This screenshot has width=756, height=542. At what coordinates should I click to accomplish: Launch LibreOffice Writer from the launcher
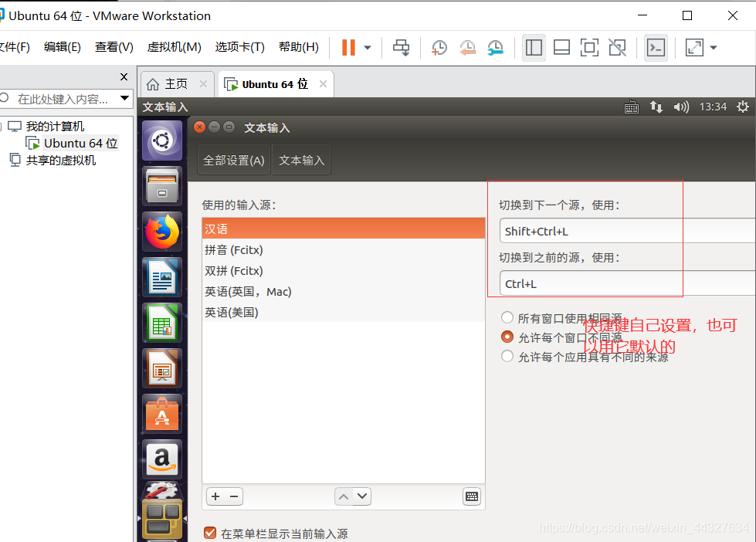click(162, 277)
